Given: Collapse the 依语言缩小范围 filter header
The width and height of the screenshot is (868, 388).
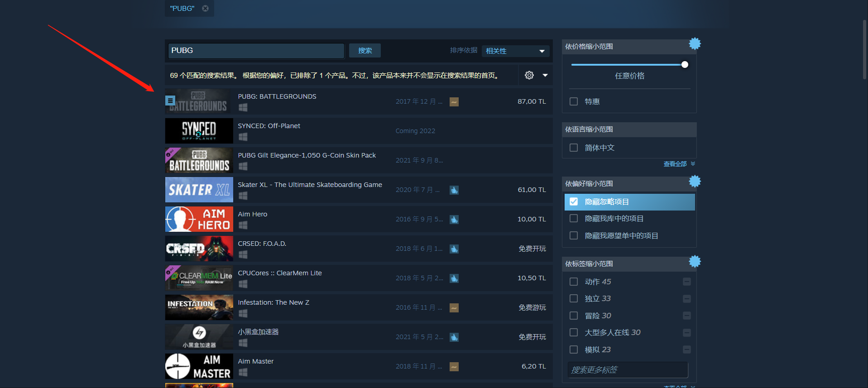Looking at the screenshot, I should [x=629, y=129].
